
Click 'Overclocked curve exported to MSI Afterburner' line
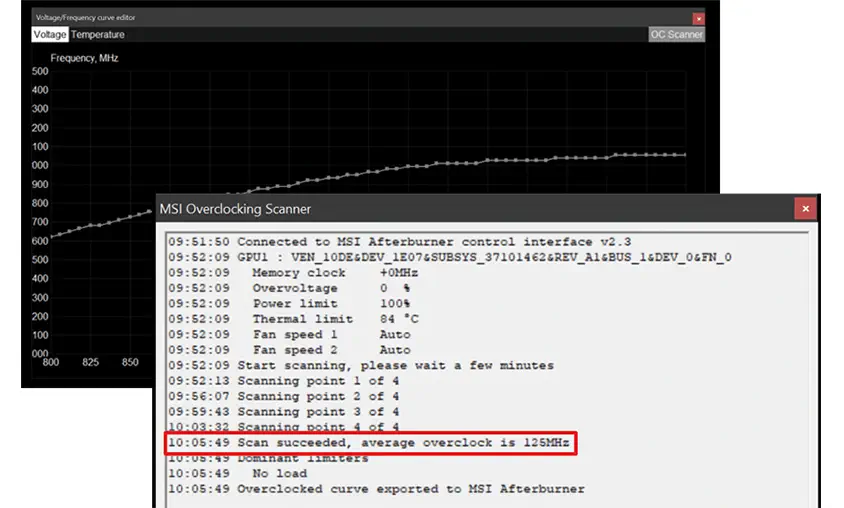pyautogui.click(x=376, y=489)
